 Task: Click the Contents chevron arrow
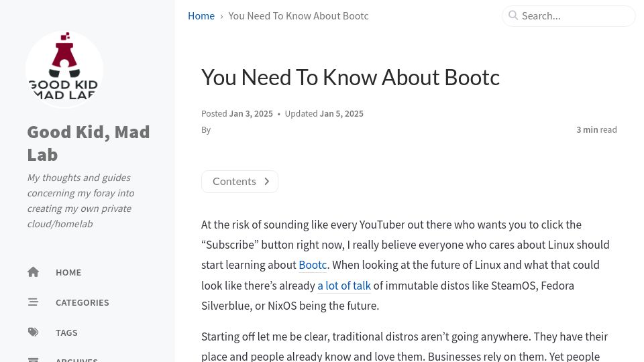[266, 182]
